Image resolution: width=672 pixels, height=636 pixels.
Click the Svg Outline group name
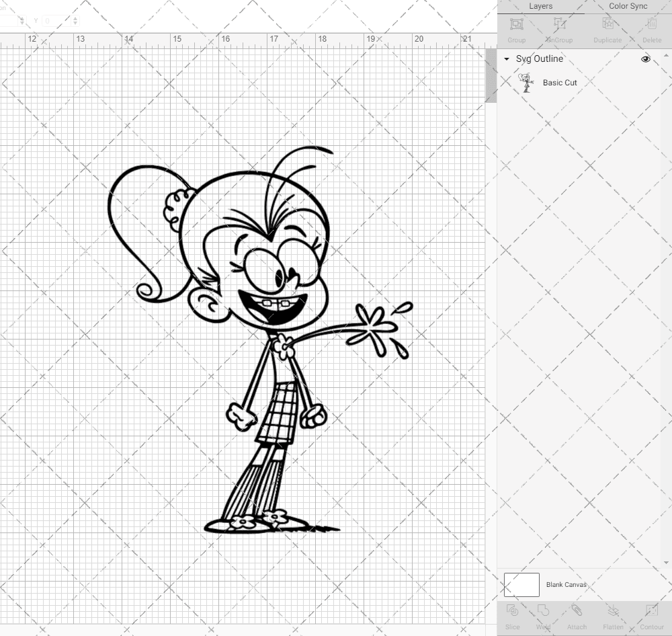[x=539, y=58]
